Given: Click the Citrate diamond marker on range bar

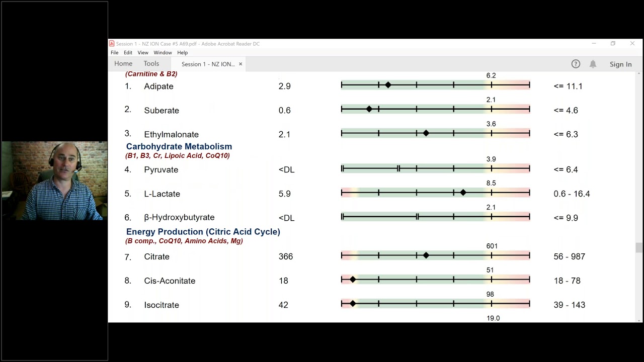Looking at the screenshot, I should point(426,255).
